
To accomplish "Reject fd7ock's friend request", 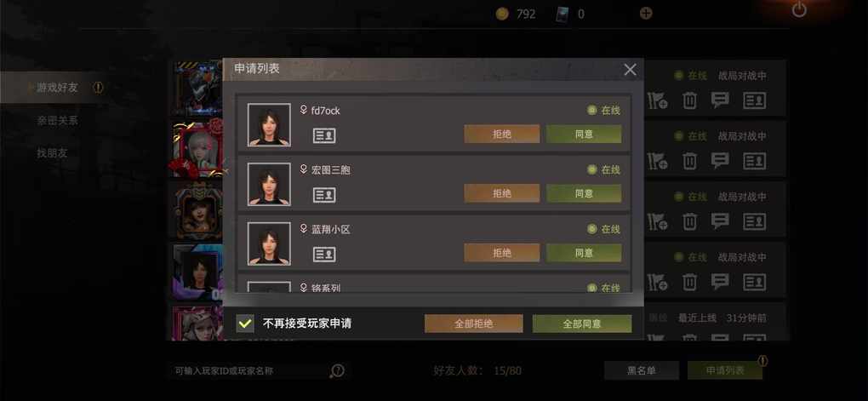I will pyautogui.click(x=501, y=134).
